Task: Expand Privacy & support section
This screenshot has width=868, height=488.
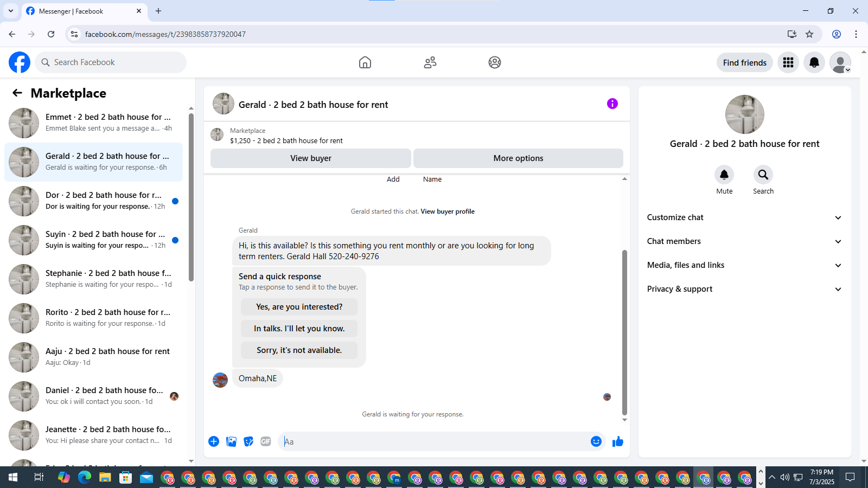Action: (745, 289)
